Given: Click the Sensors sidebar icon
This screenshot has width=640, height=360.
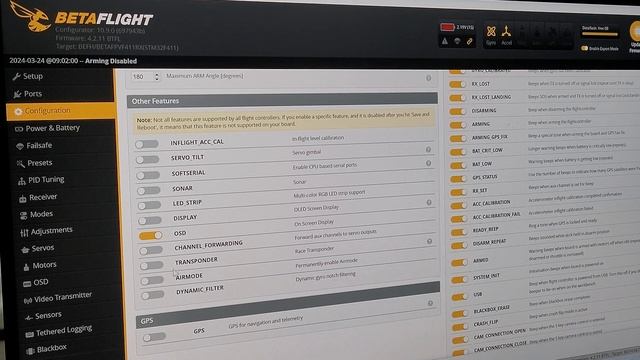Looking at the screenshot, I should [29, 318].
